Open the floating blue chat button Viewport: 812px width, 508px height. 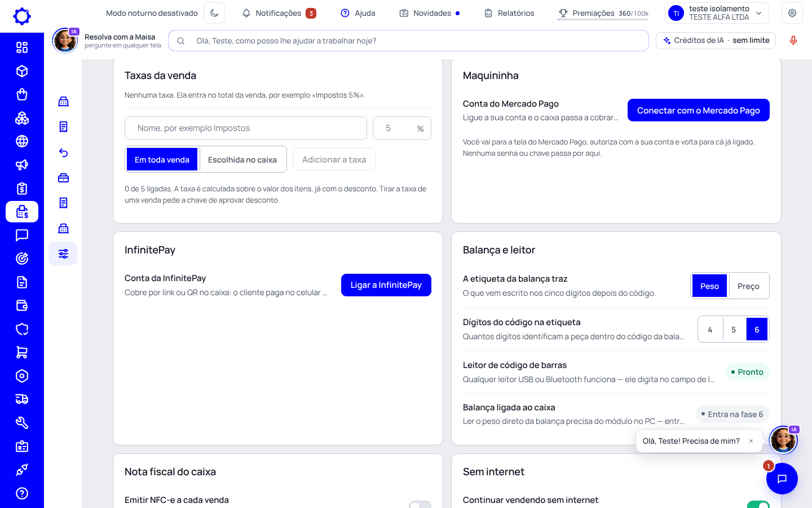click(x=782, y=479)
